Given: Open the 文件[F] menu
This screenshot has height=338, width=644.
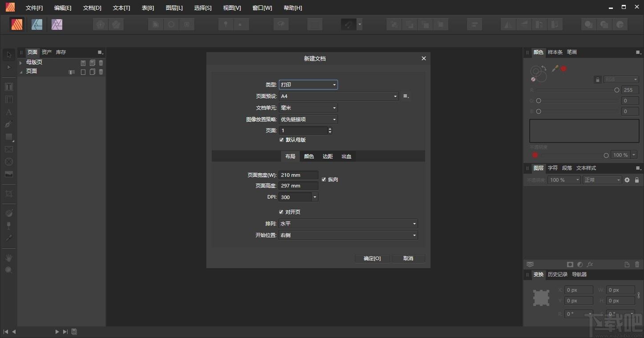Looking at the screenshot, I should (x=34, y=8).
